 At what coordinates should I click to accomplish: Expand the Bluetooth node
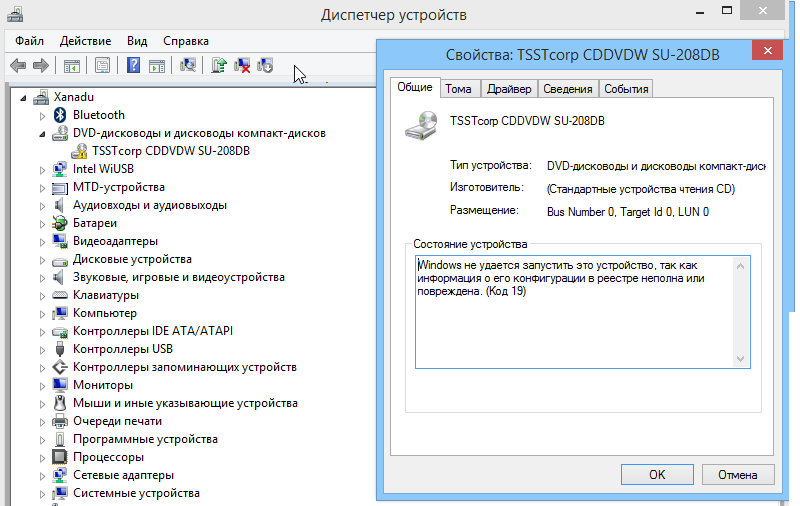42,116
